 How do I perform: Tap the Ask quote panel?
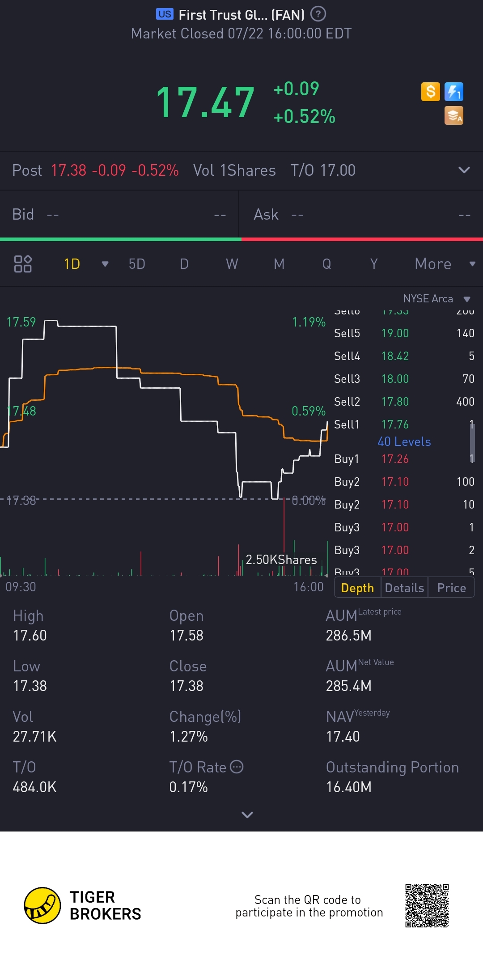(x=361, y=215)
